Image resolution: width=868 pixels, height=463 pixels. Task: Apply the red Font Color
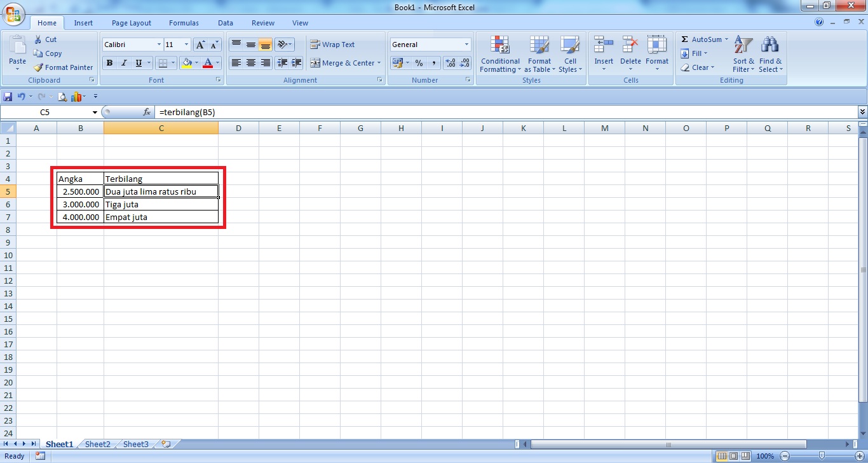(x=208, y=63)
